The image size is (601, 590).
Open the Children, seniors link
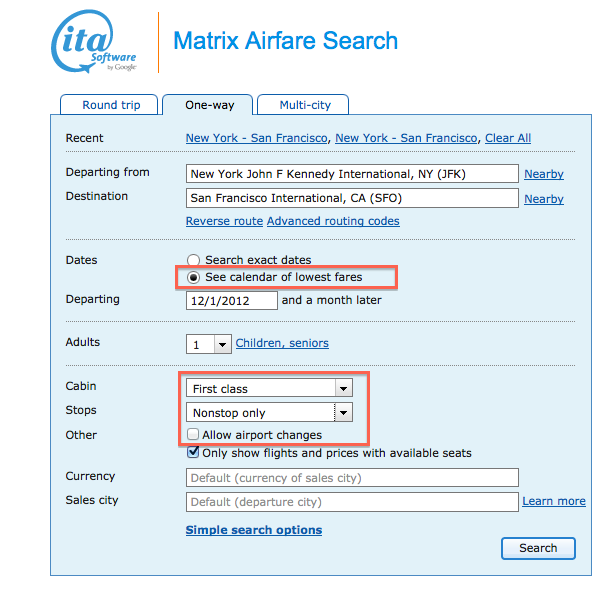click(x=282, y=343)
